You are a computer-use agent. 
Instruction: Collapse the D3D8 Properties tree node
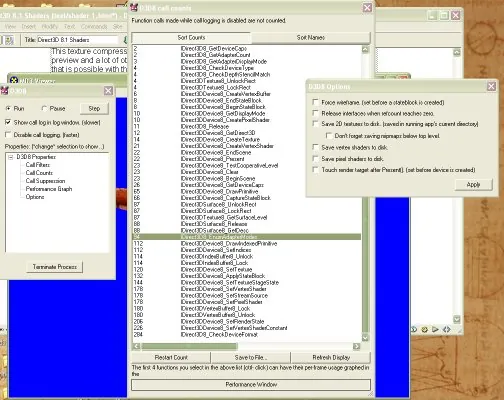[11, 157]
